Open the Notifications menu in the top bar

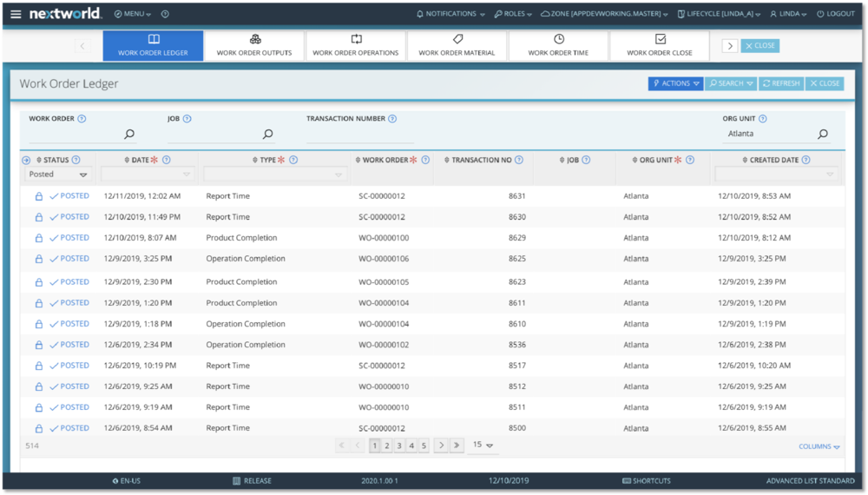(x=450, y=14)
